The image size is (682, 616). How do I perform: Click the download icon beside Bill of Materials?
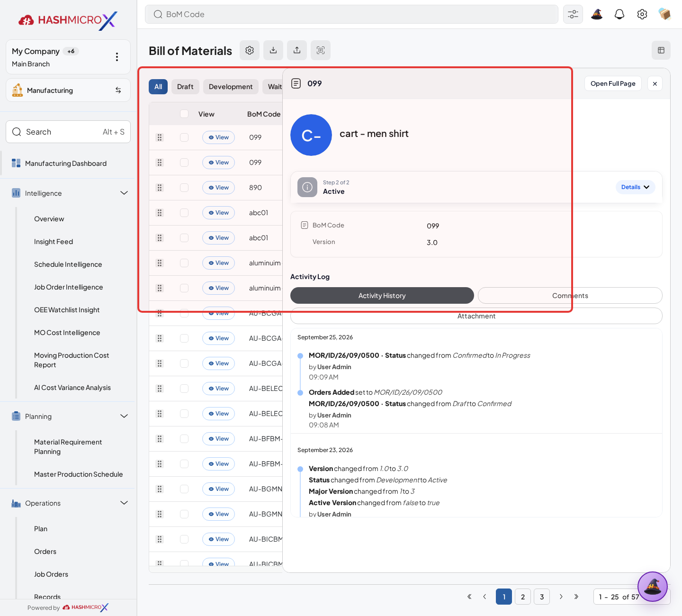273,50
